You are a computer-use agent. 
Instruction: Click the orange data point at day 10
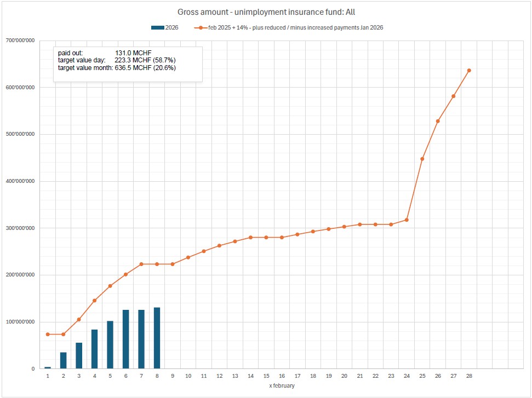point(188,257)
